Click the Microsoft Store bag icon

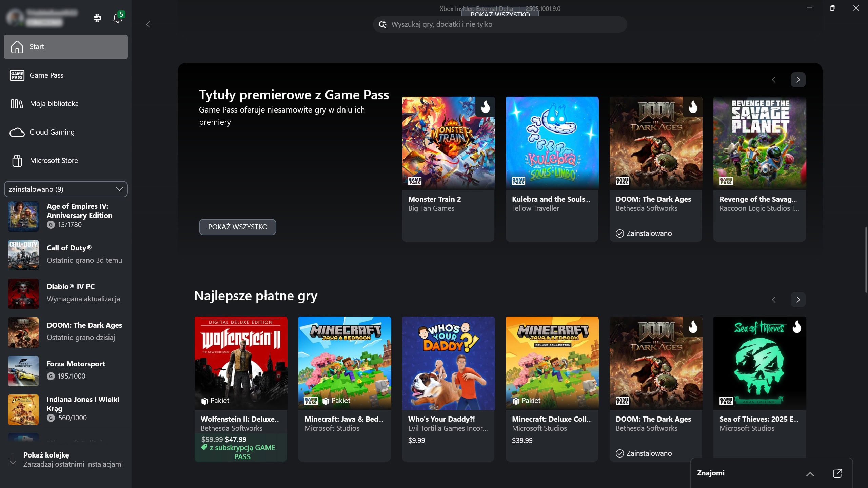click(x=17, y=161)
